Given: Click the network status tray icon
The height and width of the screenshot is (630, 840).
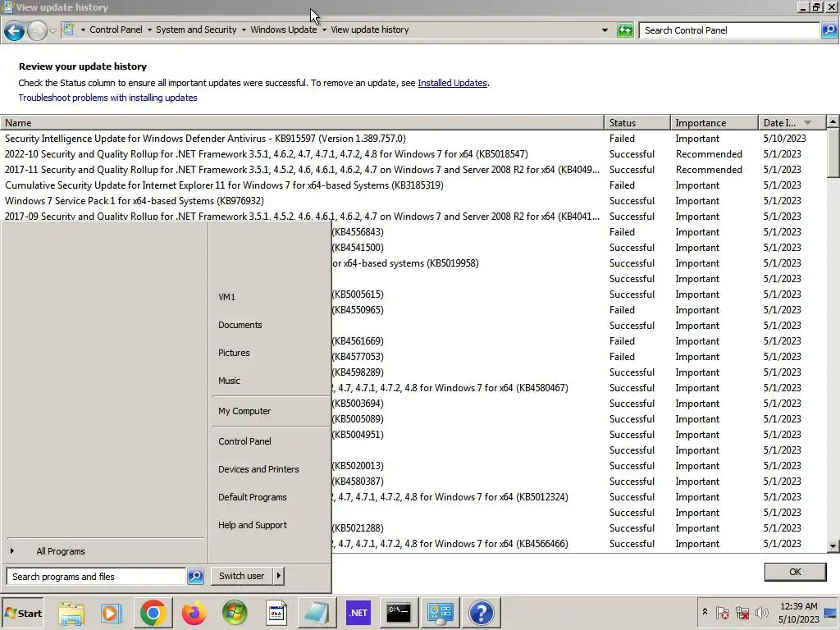Looking at the screenshot, I should (742, 612).
